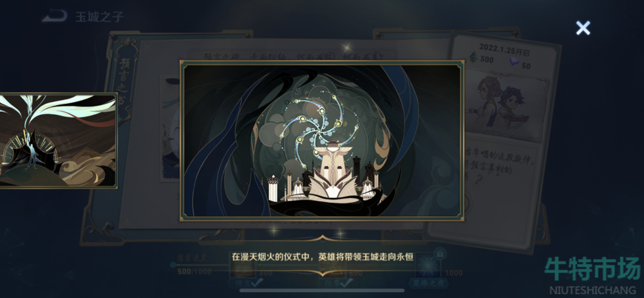Tap the sparkle star above the central image
The height and width of the screenshot is (298, 644).
(x=349, y=48)
